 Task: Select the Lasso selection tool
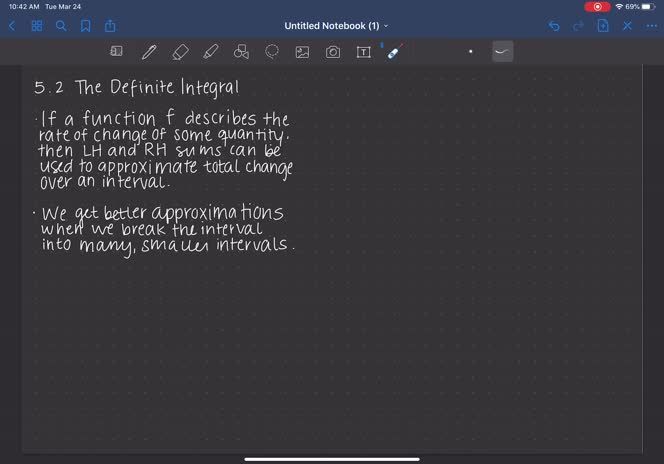coord(272,52)
